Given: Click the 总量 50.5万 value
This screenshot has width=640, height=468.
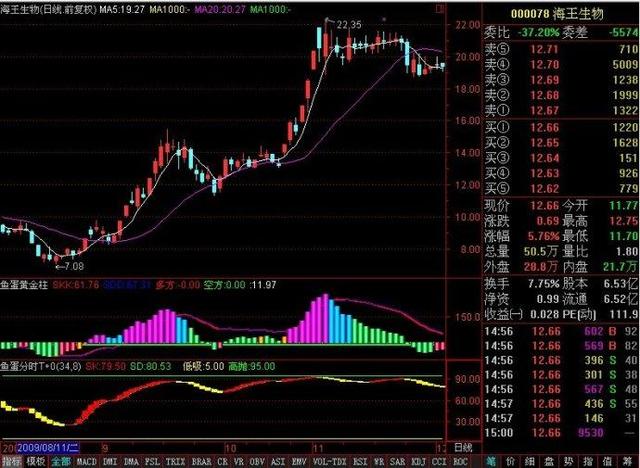Looking at the screenshot, I should (x=541, y=251).
